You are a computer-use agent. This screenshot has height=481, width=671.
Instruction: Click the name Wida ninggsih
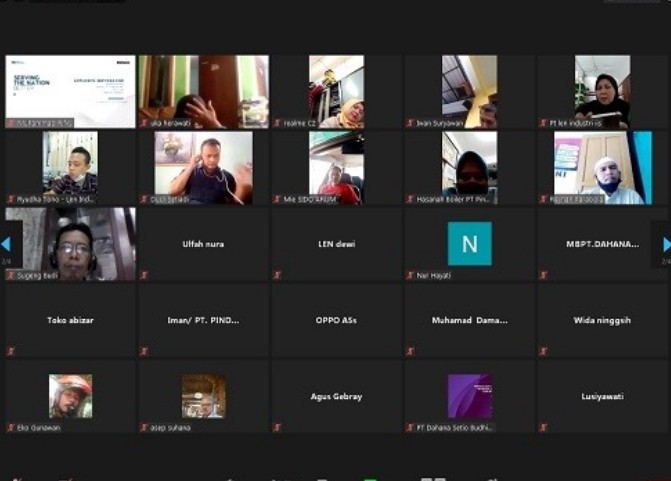pos(602,320)
